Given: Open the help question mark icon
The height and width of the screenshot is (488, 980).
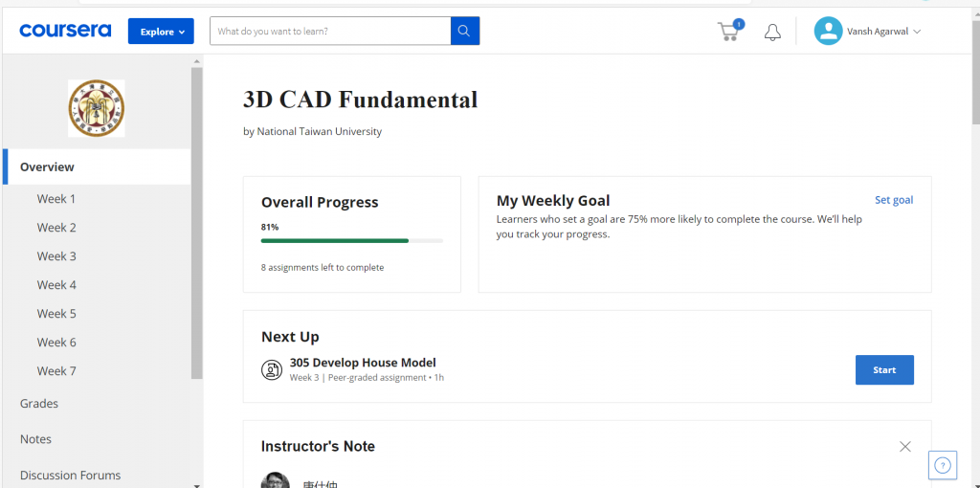Looking at the screenshot, I should (943, 465).
